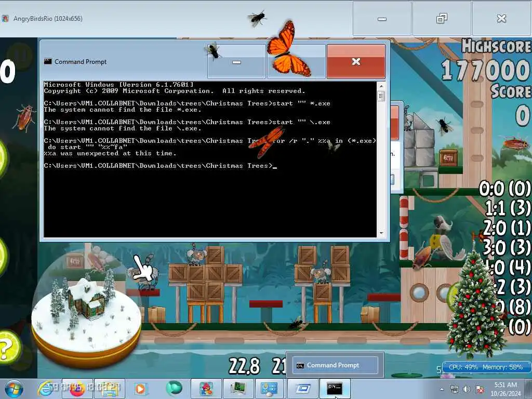Screen dimensions: 532x399
Task: Click the marmoset among the right crates
Action: (x=321, y=272)
